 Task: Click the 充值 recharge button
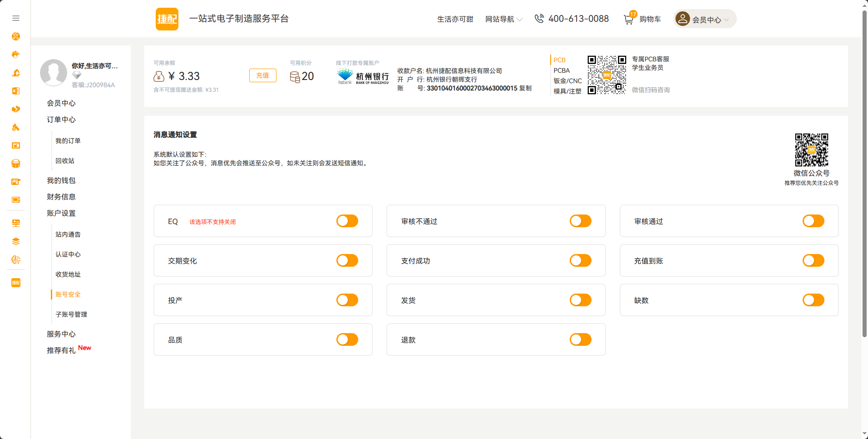point(262,75)
